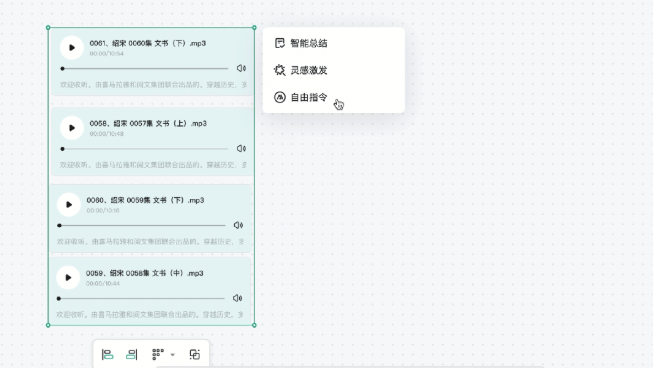
Task: Click transcript text in the 0061 card
Action: coord(153,85)
